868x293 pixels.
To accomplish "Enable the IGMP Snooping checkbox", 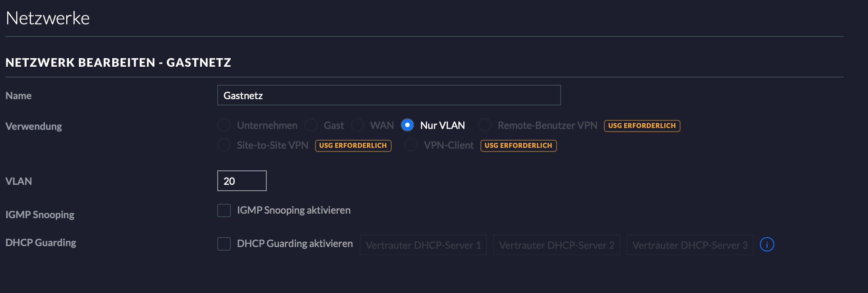I will [224, 211].
